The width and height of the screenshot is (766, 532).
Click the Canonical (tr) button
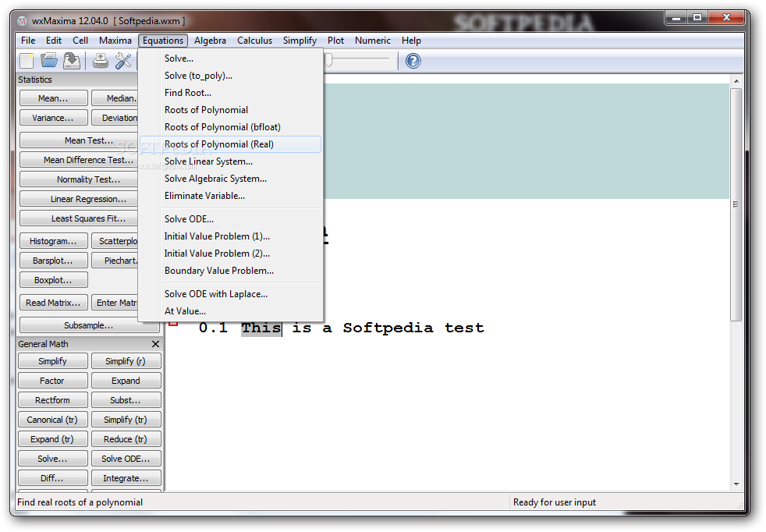coord(53,420)
